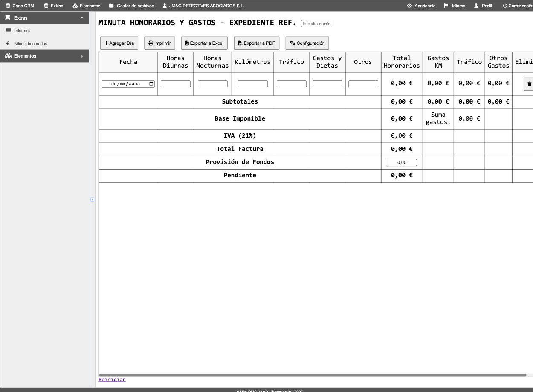Open the Configuración button

click(307, 43)
